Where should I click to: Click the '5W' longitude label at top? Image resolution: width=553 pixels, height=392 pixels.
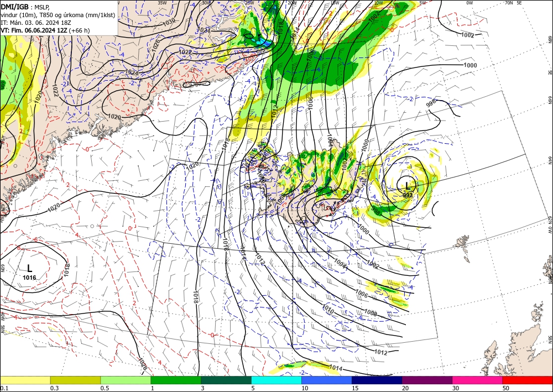pyautogui.click(x=423, y=3)
